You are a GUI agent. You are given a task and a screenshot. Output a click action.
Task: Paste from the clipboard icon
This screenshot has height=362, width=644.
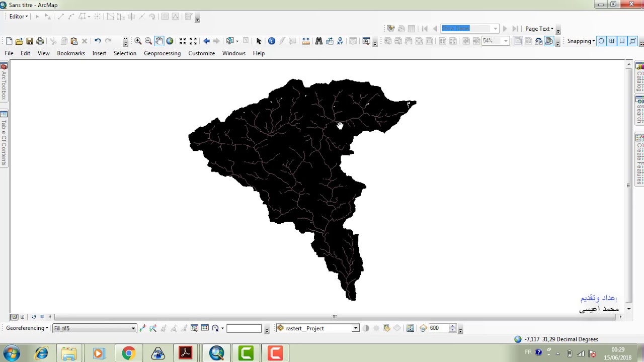click(x=74, y=41)
